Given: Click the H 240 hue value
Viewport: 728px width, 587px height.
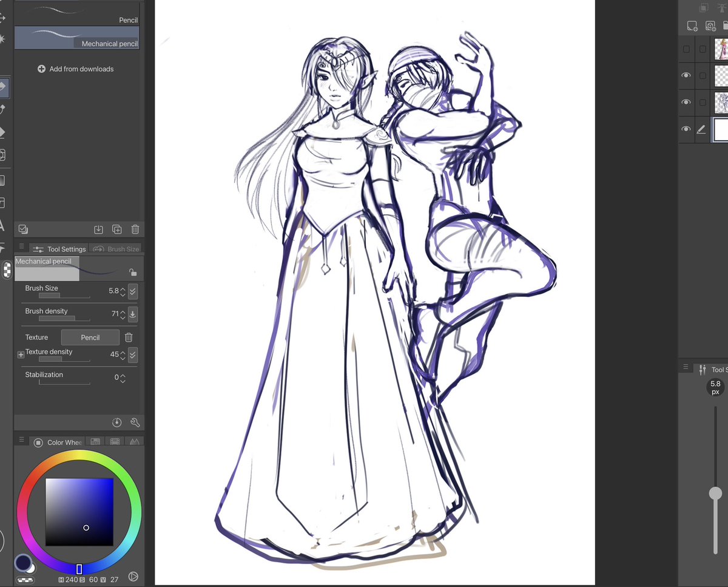Looking at the screenshot, I should [71, 580].
